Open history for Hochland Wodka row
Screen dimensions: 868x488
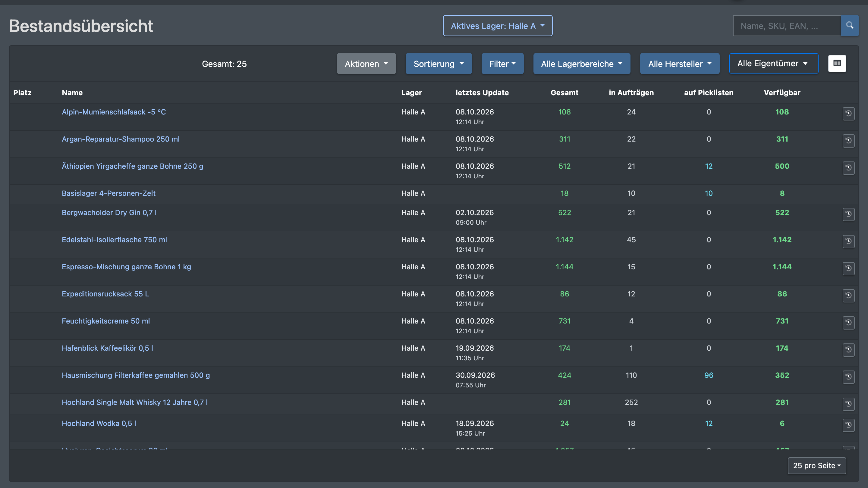(848, 425)
